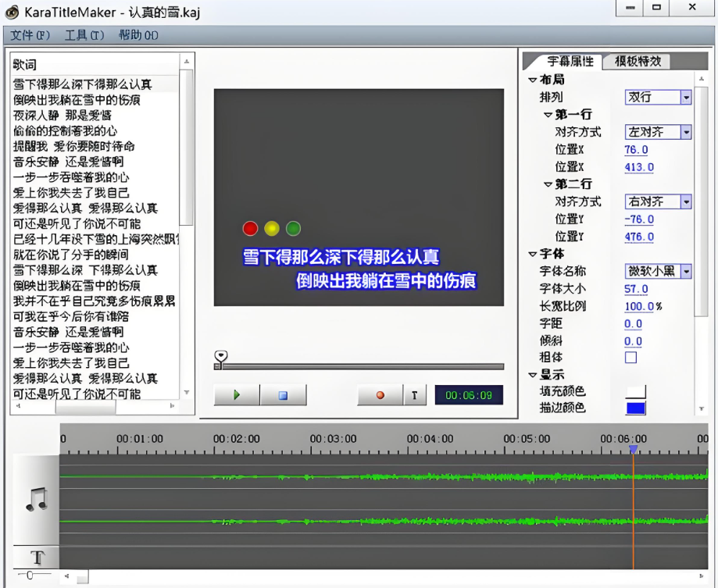This screenshot has width=718, height=588.
Task: Click the timeline scroll-right arrow
Action: pos(702,576)
